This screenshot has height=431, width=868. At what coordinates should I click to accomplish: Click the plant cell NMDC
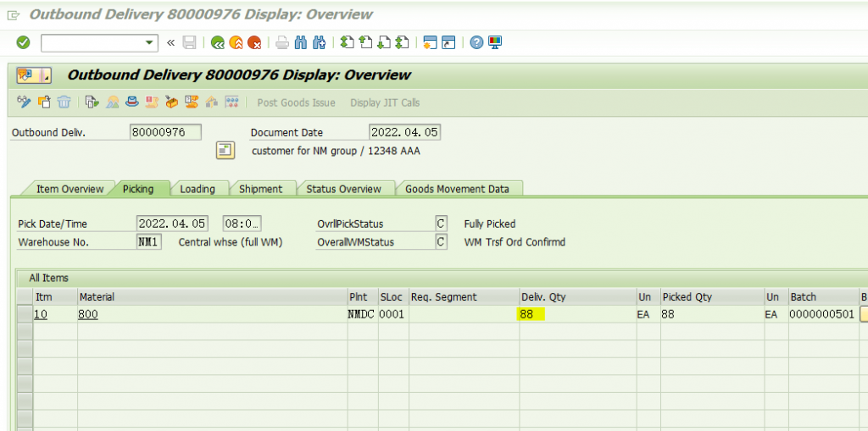tap(361, 315)
